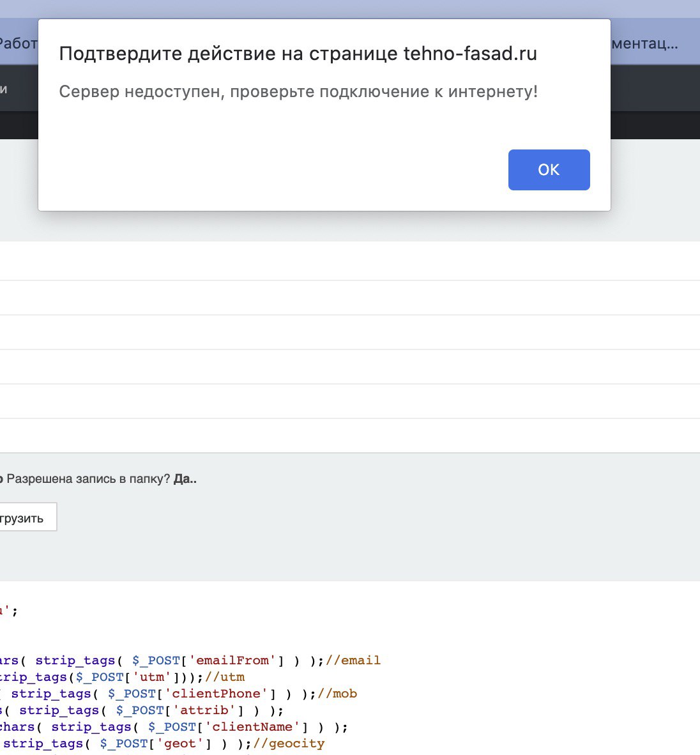Select message 'Сервер недоступен, проверьте подключение к интернету!'
Viewport: 700px width, 755px height.
pos(298,91)
